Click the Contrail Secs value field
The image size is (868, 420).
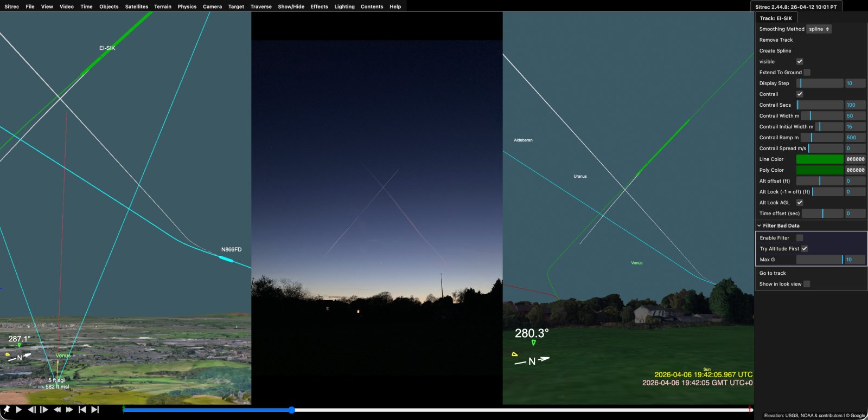(x=855, y=105)
